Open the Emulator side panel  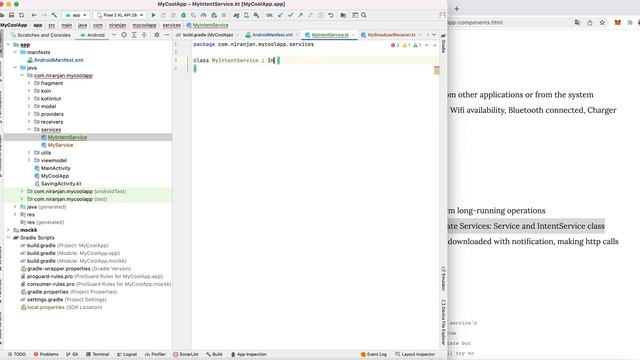444,279
